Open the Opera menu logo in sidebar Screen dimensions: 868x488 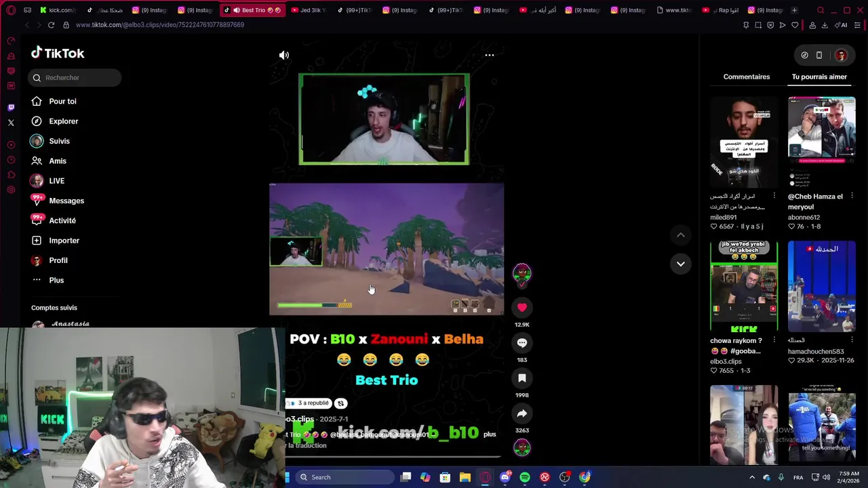11,10
